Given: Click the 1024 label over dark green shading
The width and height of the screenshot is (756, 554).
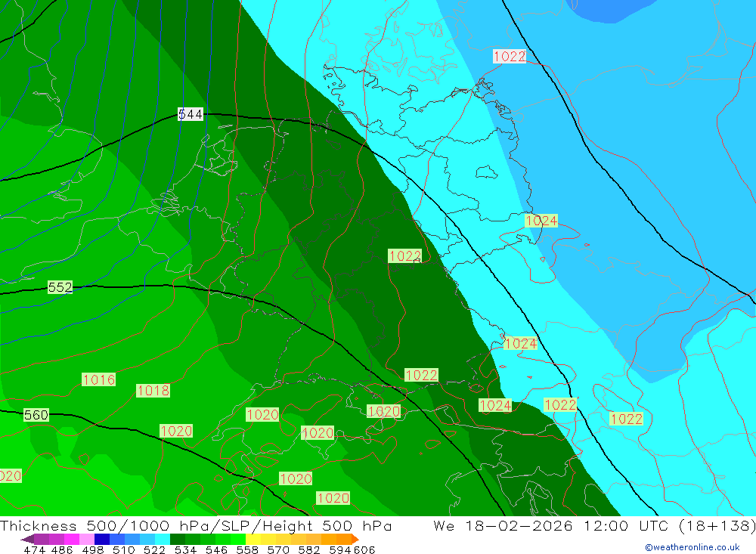Looking at the screenshot, I should click(x=495, y=406).
